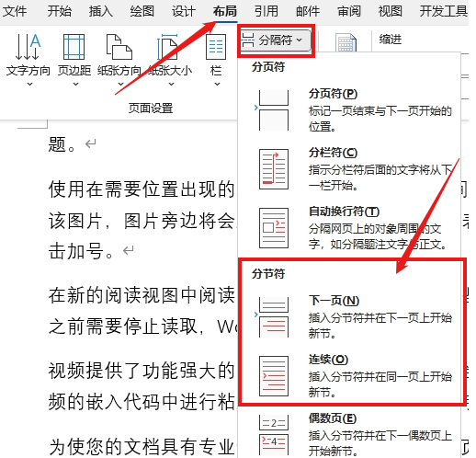Select the Column Break (分栏符) icon
The width and height of the screenshot is (476, 458).
274,169
